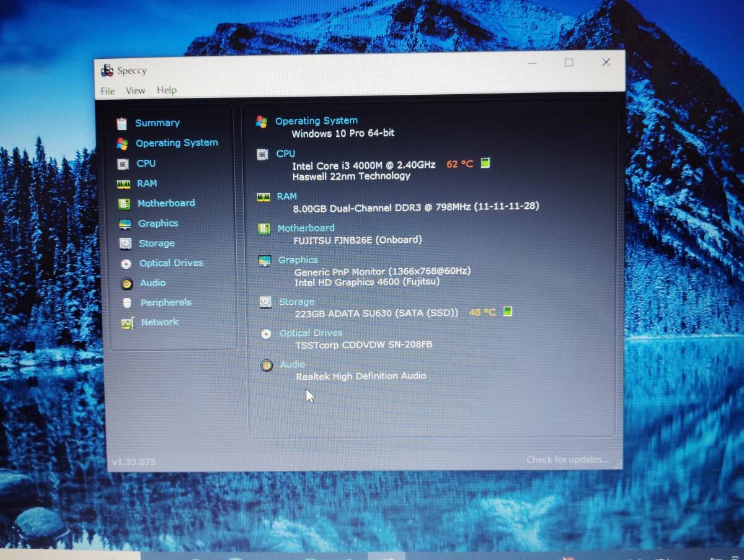Click Generic PnP Monitor text line
Viewport: 744px width, 560px height.
(x=382, y=271)
